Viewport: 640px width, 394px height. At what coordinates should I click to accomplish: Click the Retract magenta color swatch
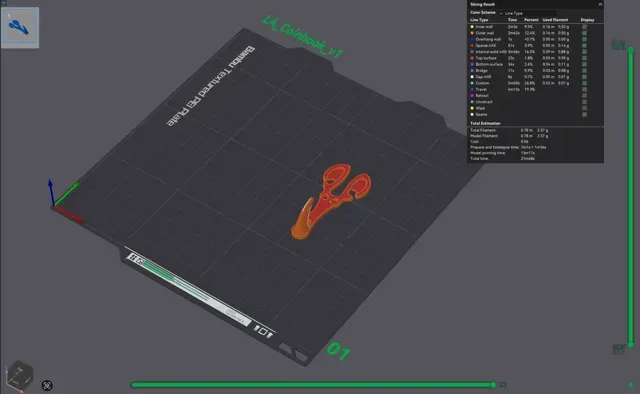(472, 96)
